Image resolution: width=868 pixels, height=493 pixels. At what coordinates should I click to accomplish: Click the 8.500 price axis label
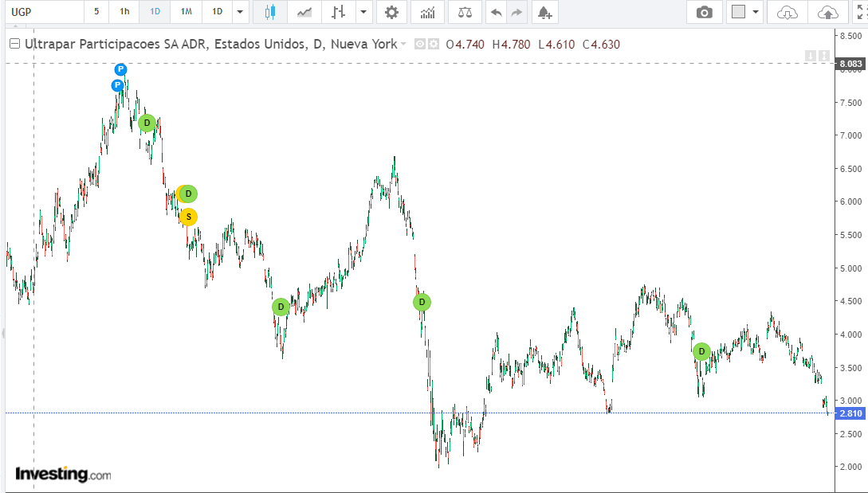tap(850, 36)
